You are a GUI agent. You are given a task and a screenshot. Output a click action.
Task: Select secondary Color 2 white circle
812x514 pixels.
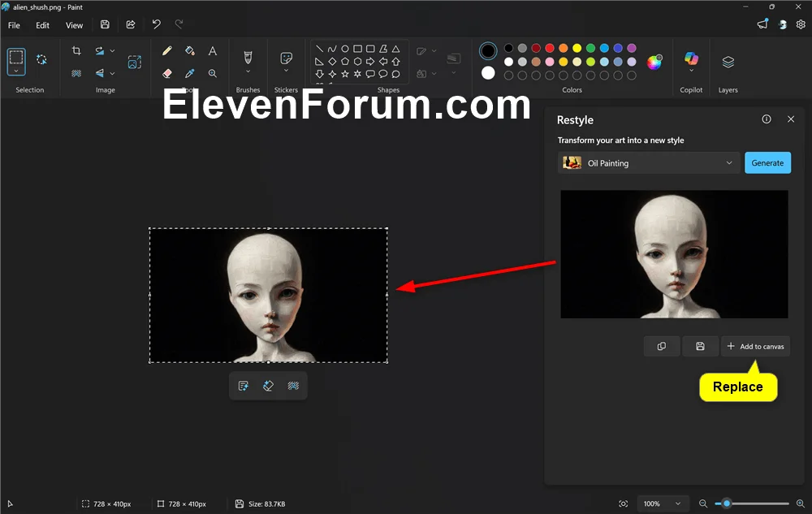(488, 73)
